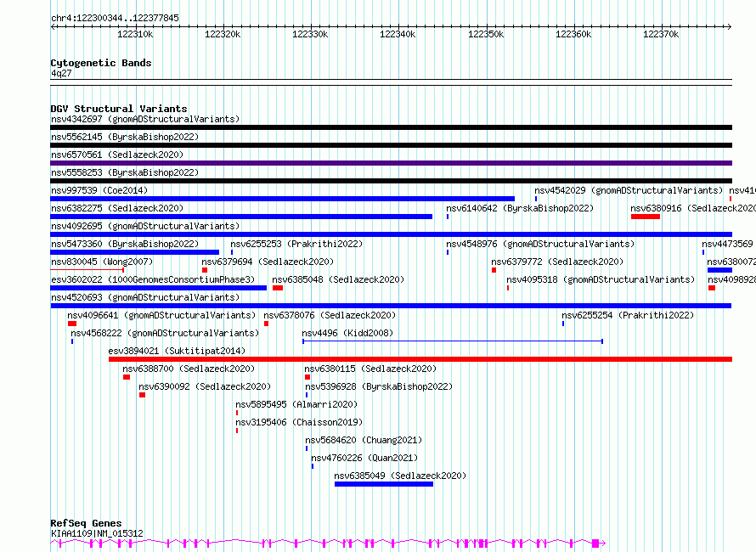Select nsv5684620 Chuang2021 label

(364, 440)
